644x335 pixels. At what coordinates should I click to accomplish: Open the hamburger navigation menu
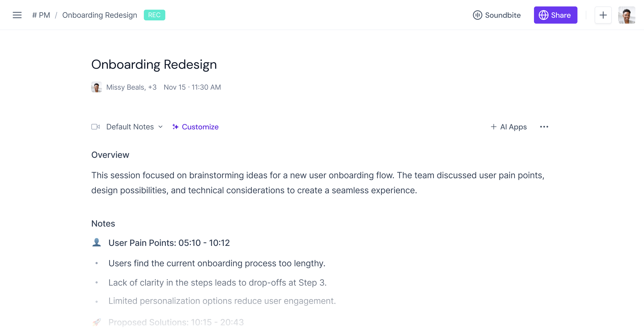pyautogui.click(x=17, y=15)
